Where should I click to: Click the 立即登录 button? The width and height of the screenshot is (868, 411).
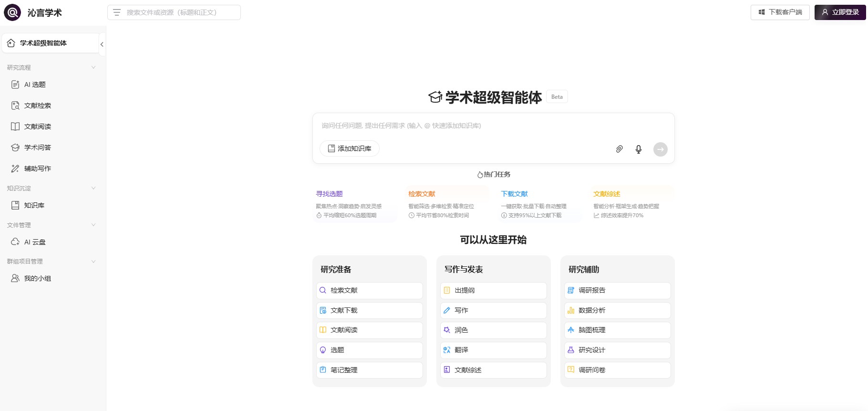point(840,12)
